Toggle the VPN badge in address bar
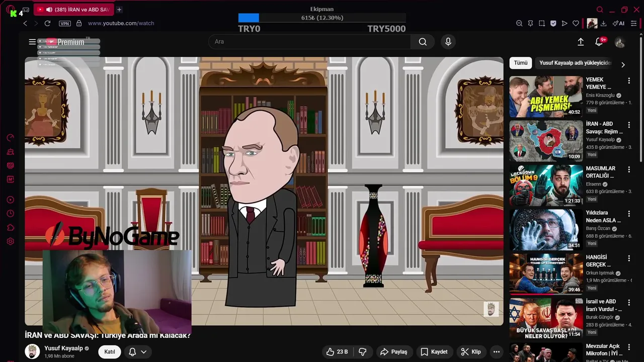644x362 pixels. (65, 23)
